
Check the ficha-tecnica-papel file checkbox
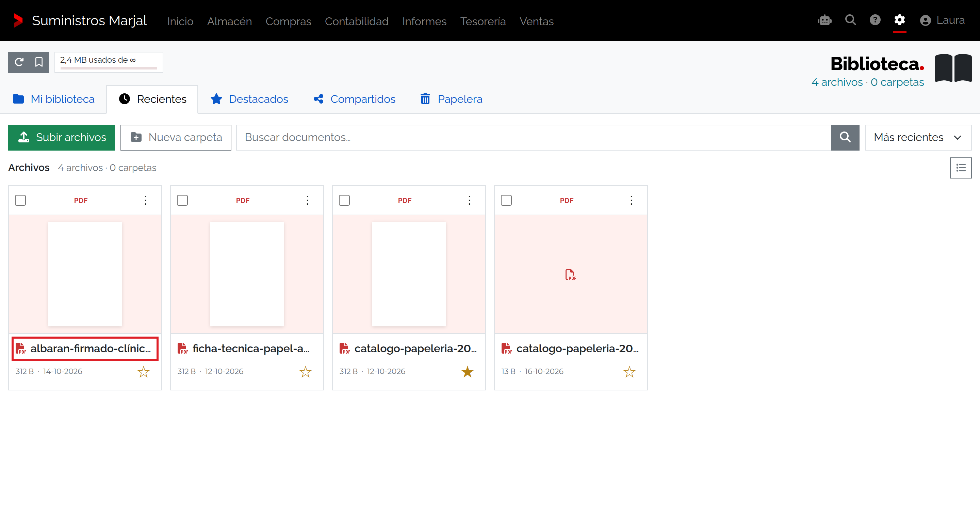tap(182, 200)
